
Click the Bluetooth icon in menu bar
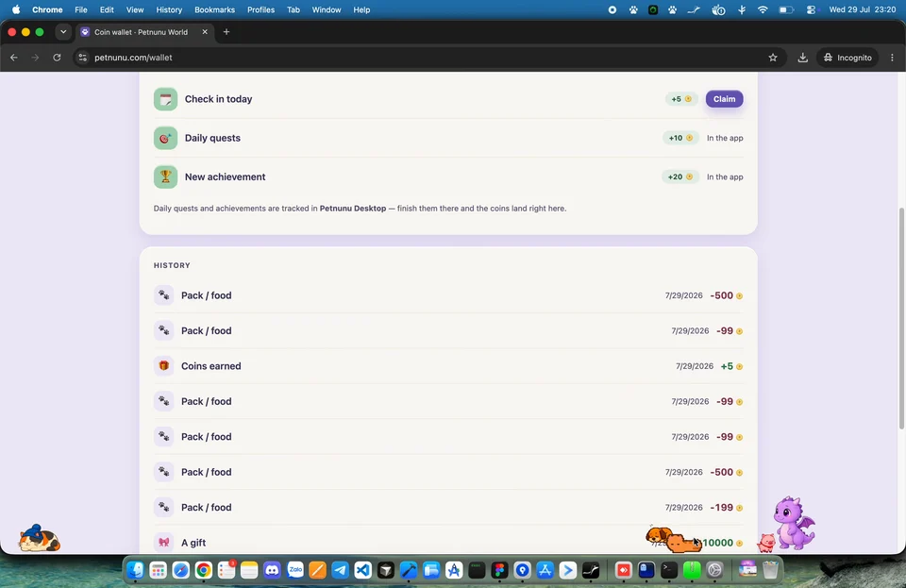point(742,9)
